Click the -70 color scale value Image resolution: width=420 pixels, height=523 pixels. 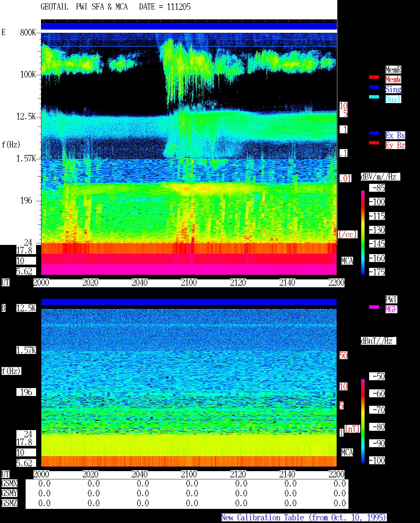click(377, 410)
